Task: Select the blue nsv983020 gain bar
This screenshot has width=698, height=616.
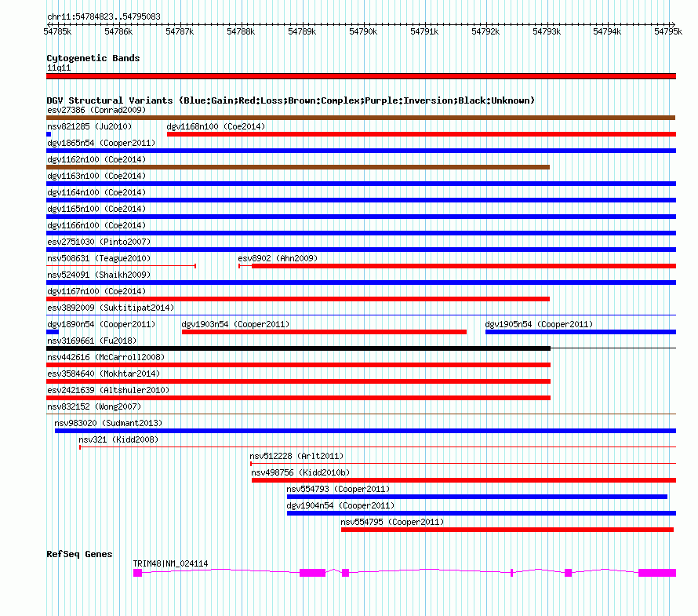Action: 365,431
